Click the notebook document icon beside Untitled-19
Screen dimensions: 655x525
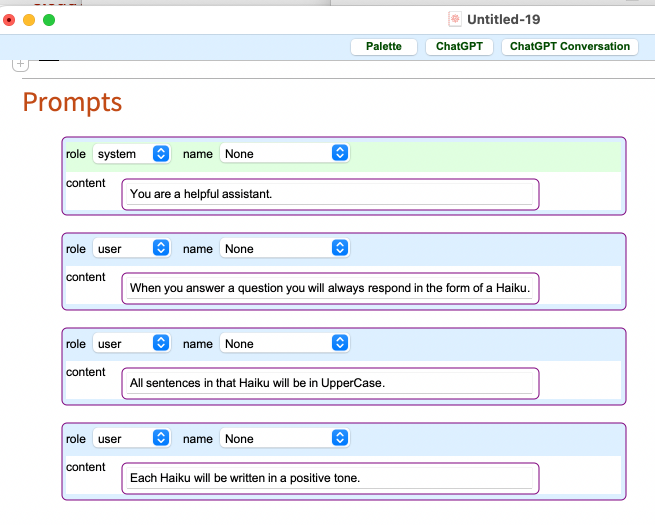[x=455, y=19]
